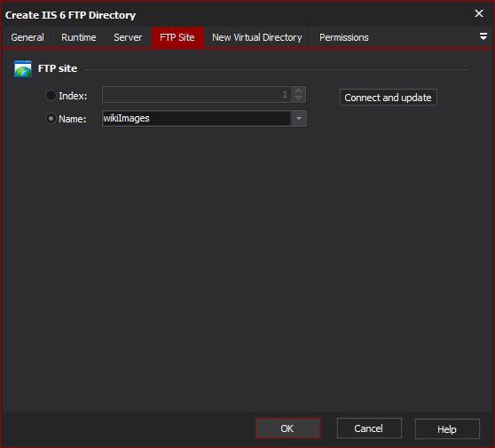Switch to the General tab
Viewport: 495px width, 448px height.
(x=27, y=37)
